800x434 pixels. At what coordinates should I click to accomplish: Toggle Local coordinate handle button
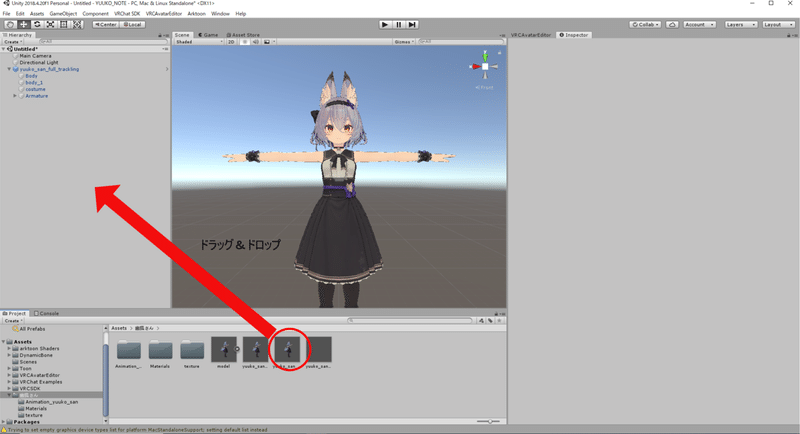pyautogui.click(x=133, y=24)
